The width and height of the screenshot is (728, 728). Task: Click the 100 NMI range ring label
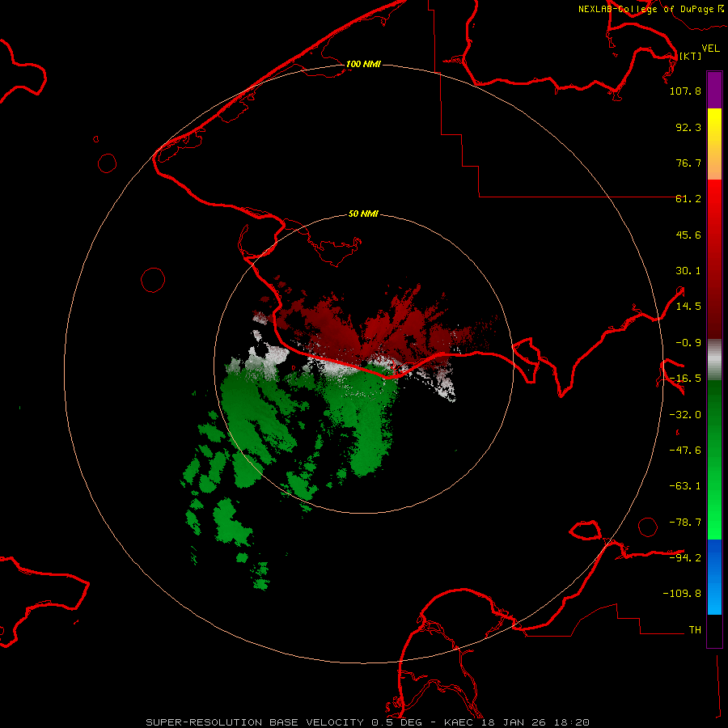click(x=363, y=64)
